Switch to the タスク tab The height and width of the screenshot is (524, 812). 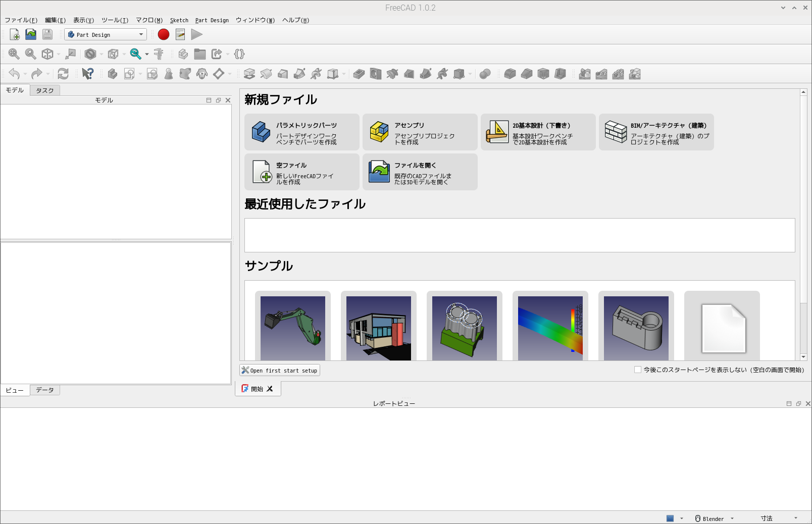pos(45,90)
